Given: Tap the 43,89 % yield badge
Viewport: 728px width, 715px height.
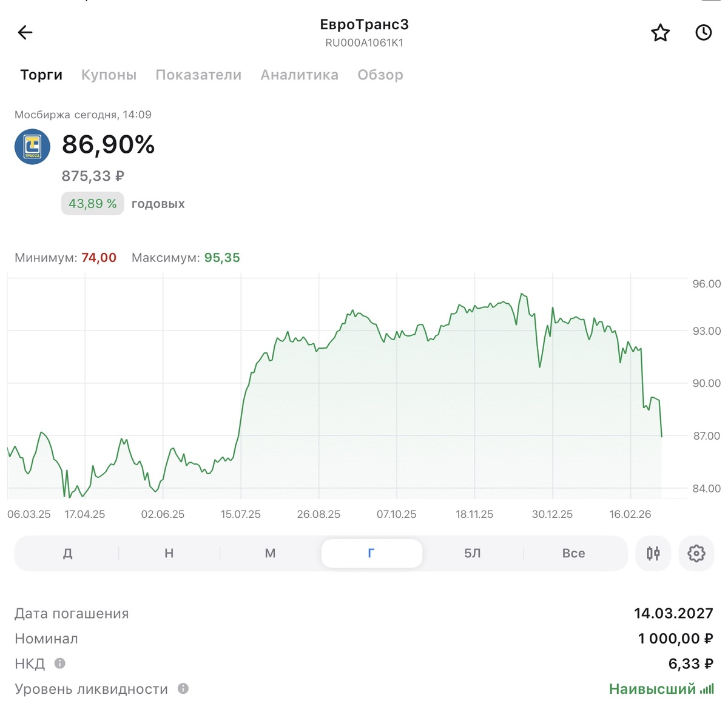Looking at the screenshot, I should (93, 204).
